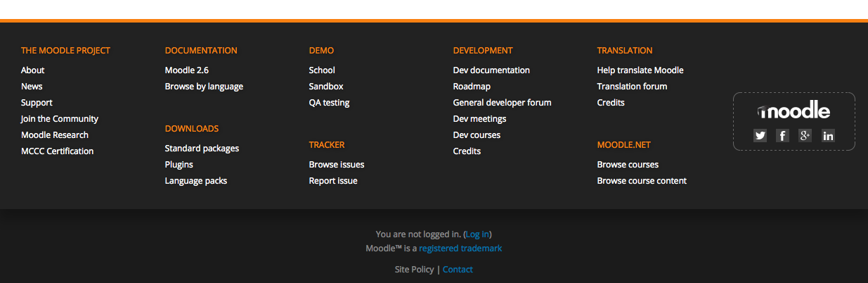Open Standard packages downloads

[202, 149]
